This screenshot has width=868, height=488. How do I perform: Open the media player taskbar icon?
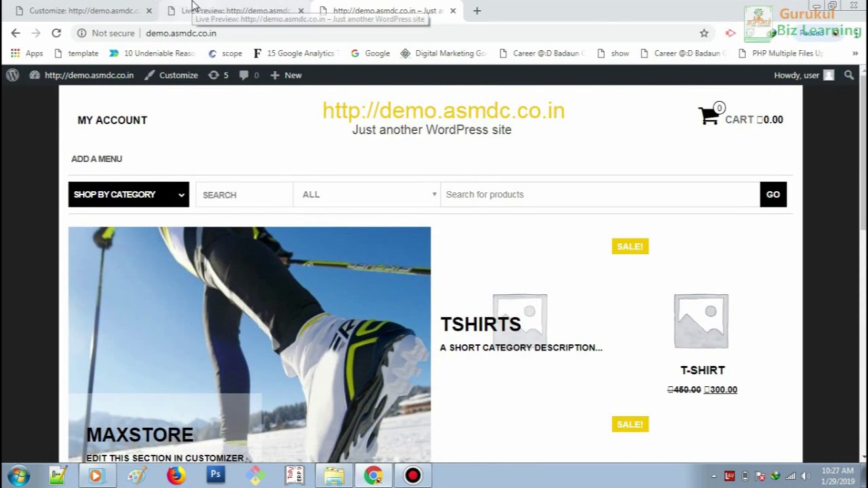click(96, 475)
